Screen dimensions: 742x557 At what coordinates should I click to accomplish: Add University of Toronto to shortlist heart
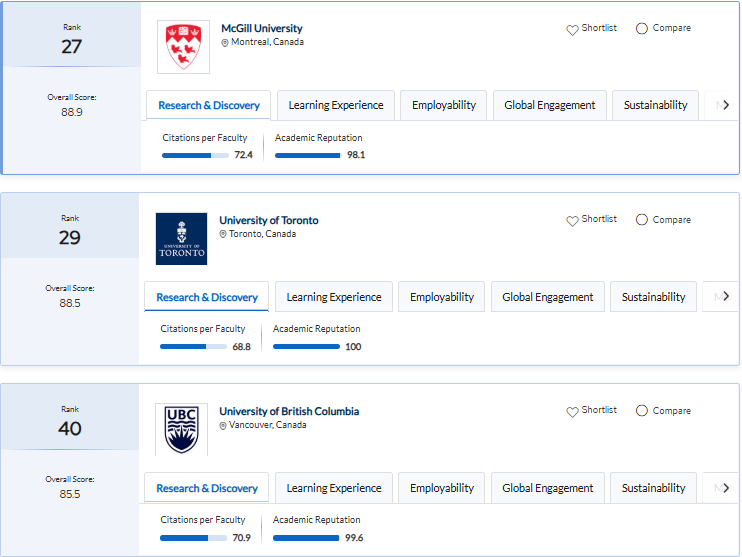click(x=573, y=221)
